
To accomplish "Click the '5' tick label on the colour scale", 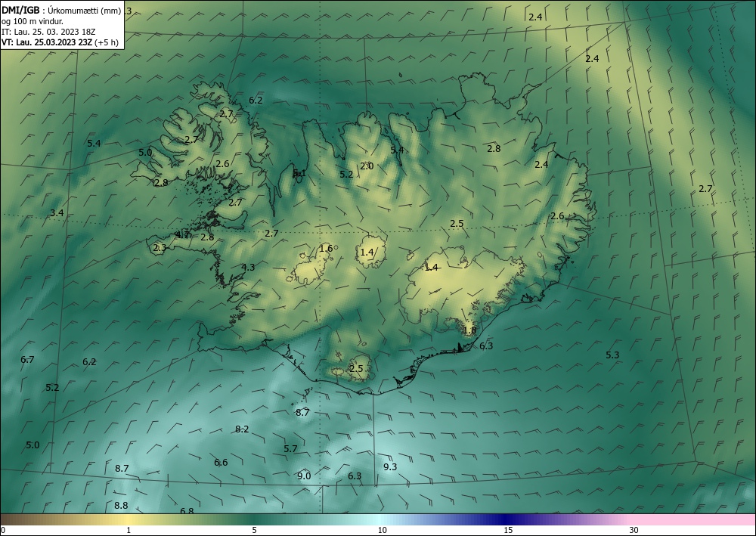I will pyautogui.click(x=254, y=530).
